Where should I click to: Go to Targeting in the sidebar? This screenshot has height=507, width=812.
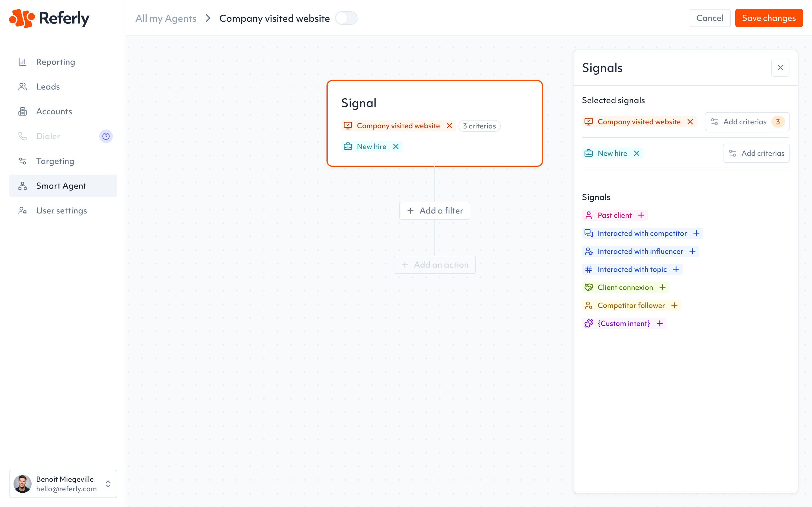coord(55,161)
